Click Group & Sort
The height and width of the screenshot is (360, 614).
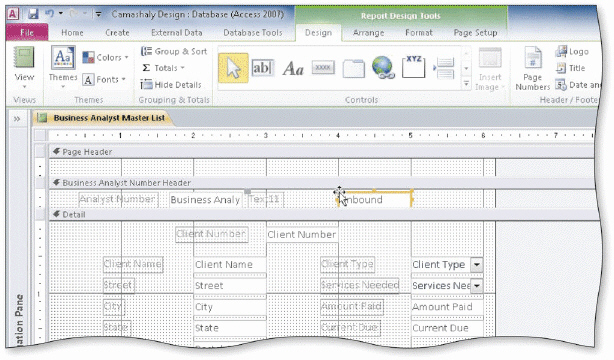[174, 51]
